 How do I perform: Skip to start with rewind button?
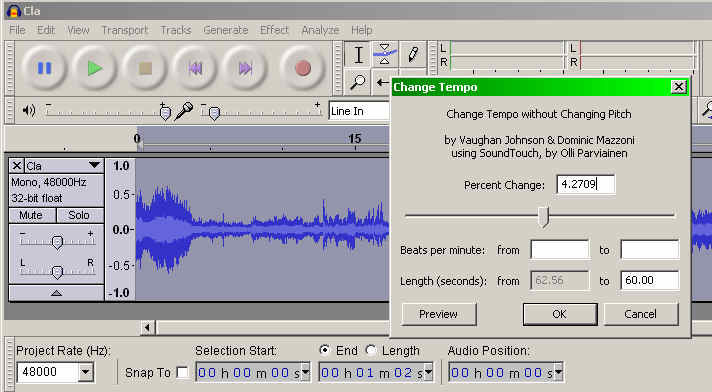click(195, 69)
